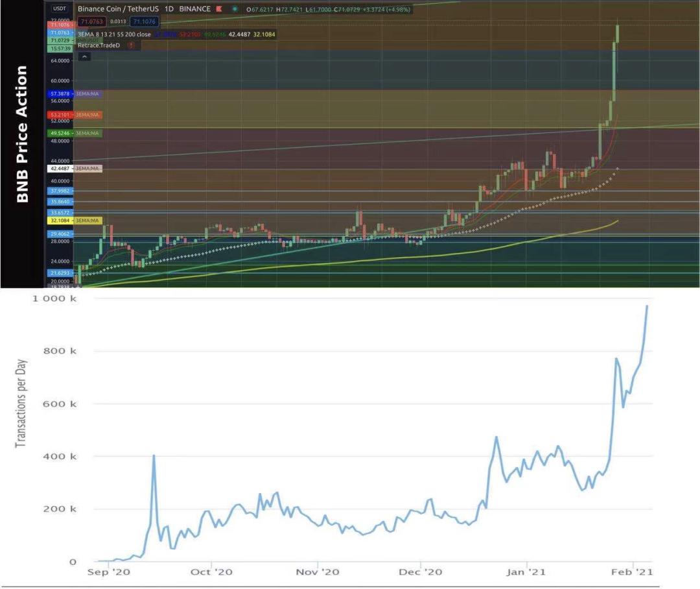Click the 3EMA 8 13 21 55 200 close legend
The height and width of the screenshot is (589, 700).
click(114, 34)
